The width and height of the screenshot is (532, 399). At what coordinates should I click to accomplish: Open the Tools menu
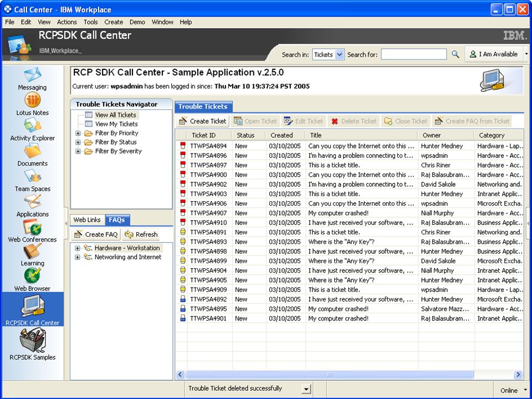[90, 22]
